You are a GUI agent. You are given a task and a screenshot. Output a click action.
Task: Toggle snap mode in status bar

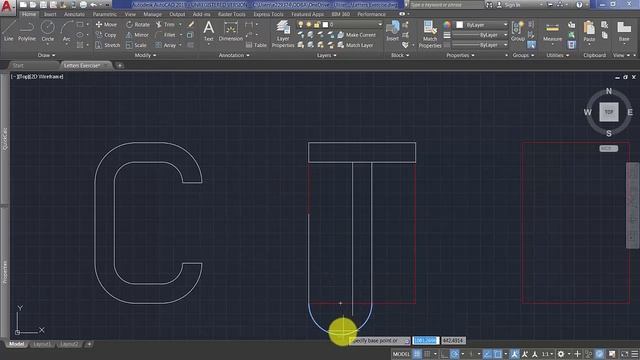coord(427,354)
